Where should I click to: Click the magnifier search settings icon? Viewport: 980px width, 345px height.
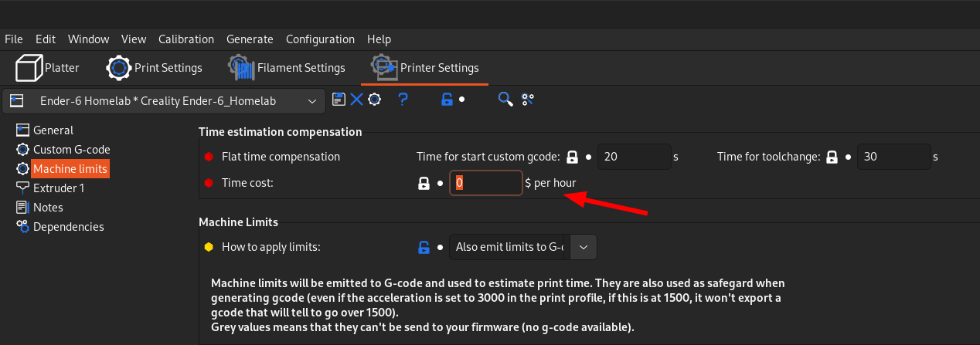505,99
